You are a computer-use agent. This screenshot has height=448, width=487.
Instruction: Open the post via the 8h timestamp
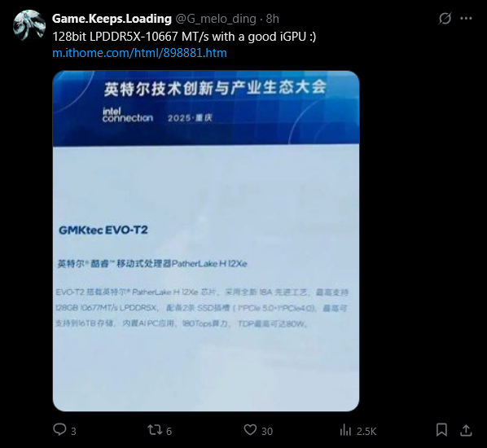coord(272,19)
